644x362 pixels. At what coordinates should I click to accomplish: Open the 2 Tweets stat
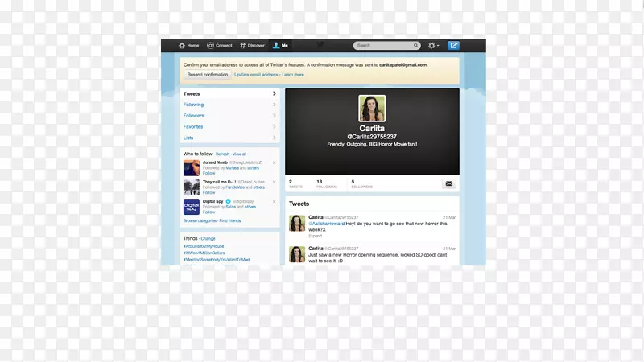click(x=295, y=184)
